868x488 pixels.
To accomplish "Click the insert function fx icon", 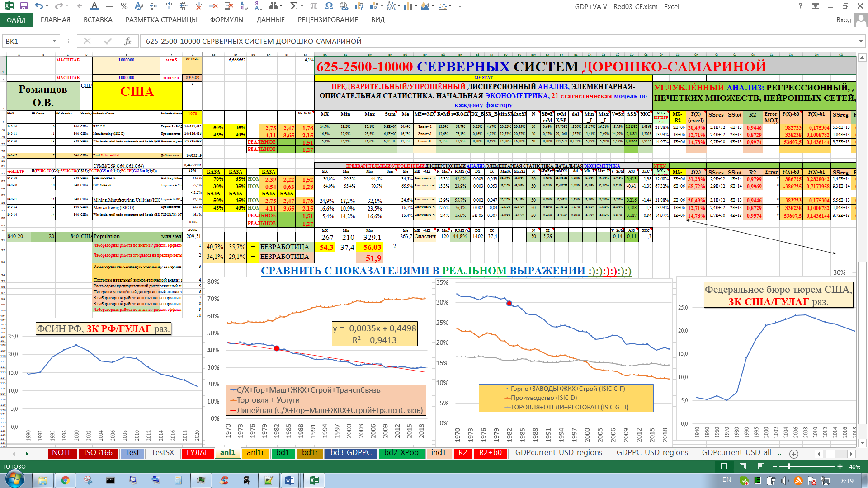I will point(127,41).
